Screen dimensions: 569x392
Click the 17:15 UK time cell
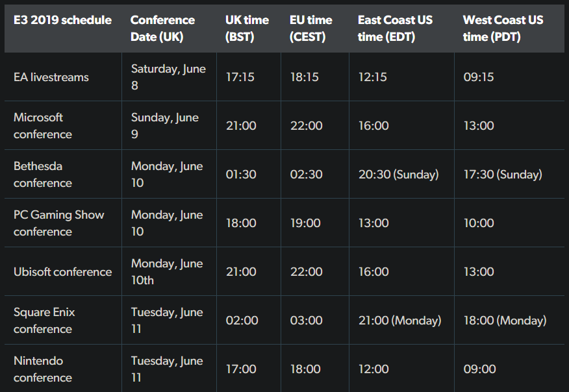point(240,77)
